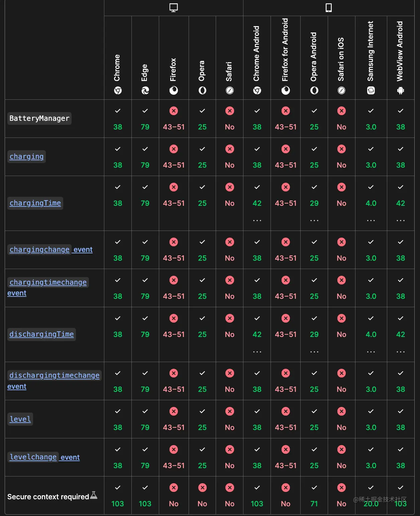Open the chargingTime property link
The width and height of the screenshot is (420, 516).
pos(35,203)
